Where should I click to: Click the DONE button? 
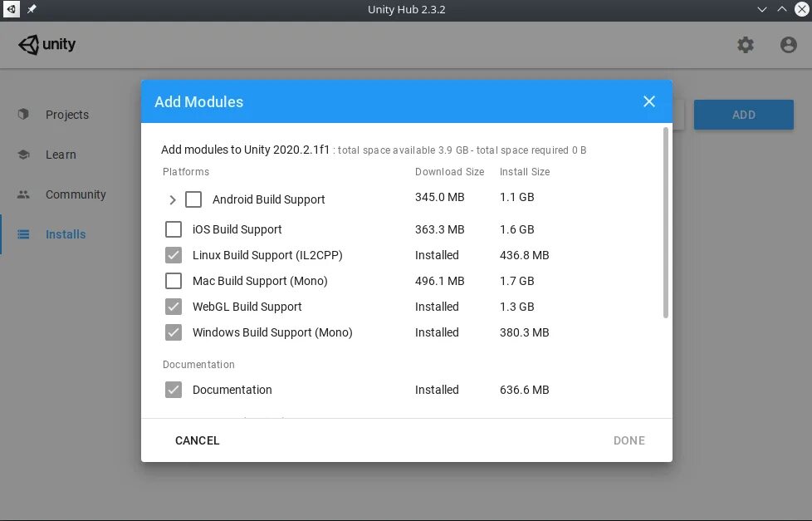coord(629,440)
